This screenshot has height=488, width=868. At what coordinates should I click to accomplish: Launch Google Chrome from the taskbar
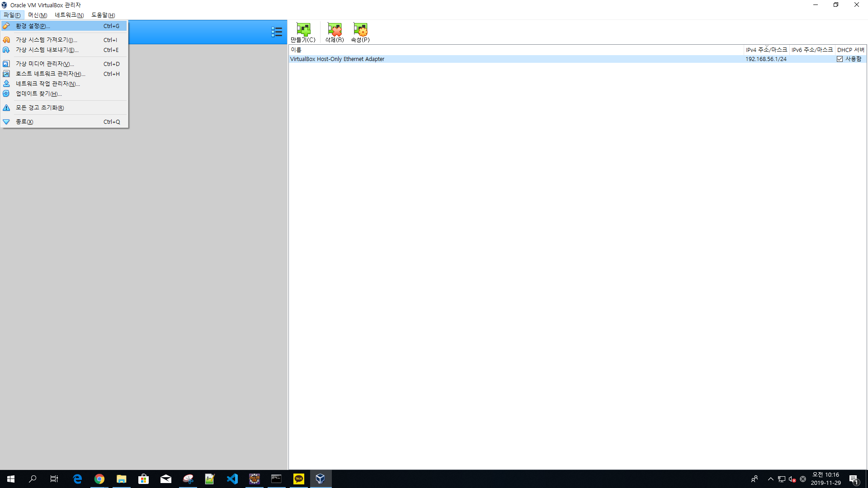(x=99, y=479)
